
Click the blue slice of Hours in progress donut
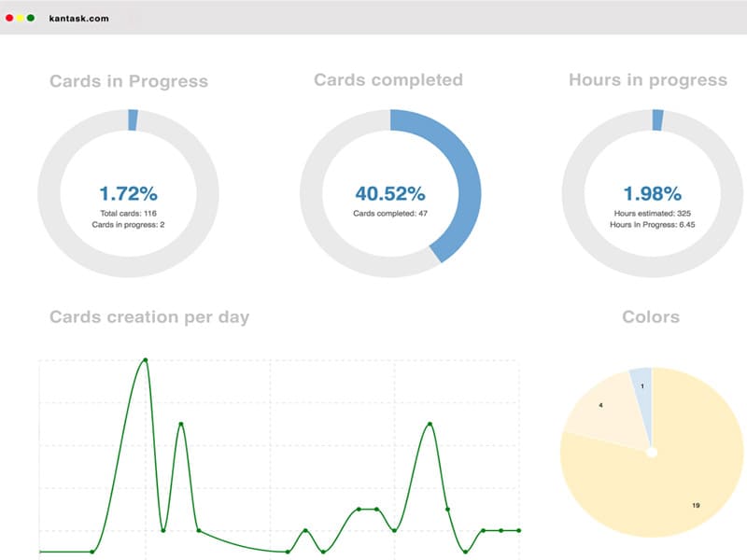click(657, 120)
